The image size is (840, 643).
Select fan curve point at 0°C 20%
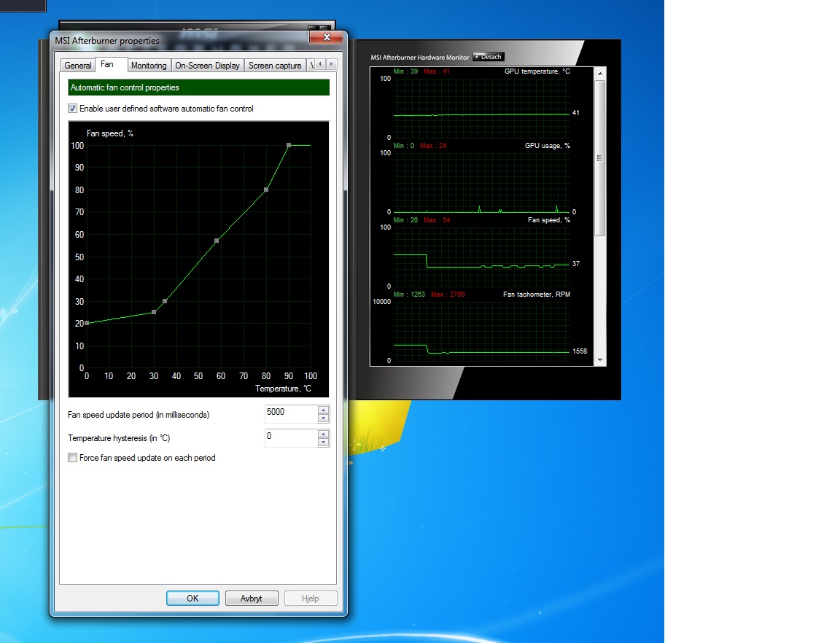click(x=87, y=323)
